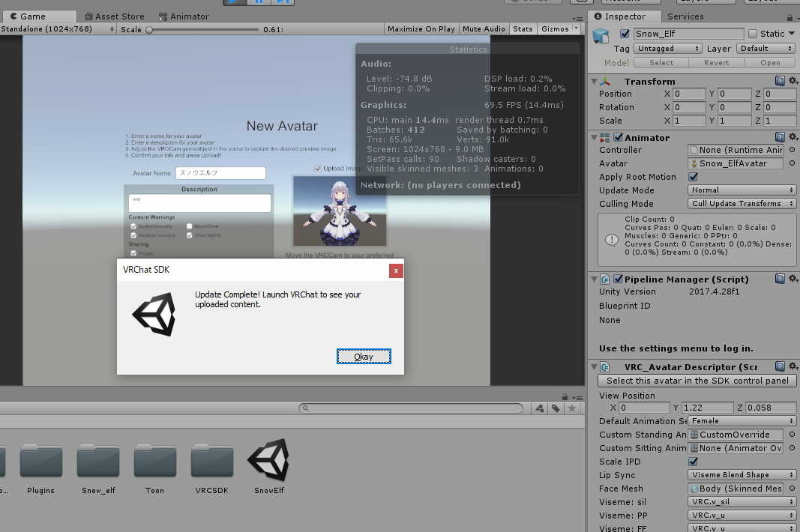The width and height of the screenshot is (800, 532).
Task: Click Okay in the VRChat SDK dialog
Action: click(x=364, y=357)
